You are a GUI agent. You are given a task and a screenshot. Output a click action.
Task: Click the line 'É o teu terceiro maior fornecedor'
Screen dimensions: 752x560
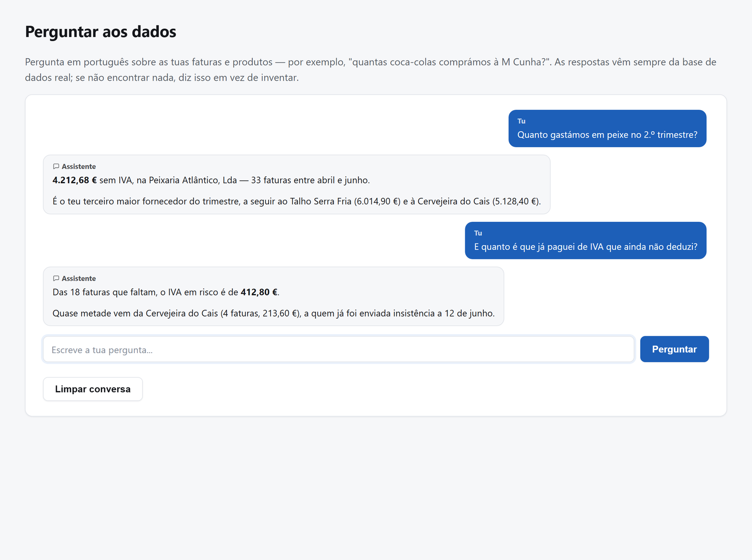point(297,201)
